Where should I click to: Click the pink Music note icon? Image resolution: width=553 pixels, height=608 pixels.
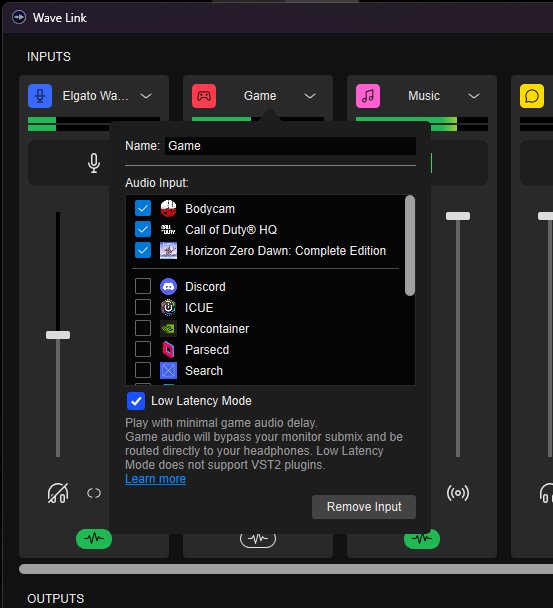(368, 96)
